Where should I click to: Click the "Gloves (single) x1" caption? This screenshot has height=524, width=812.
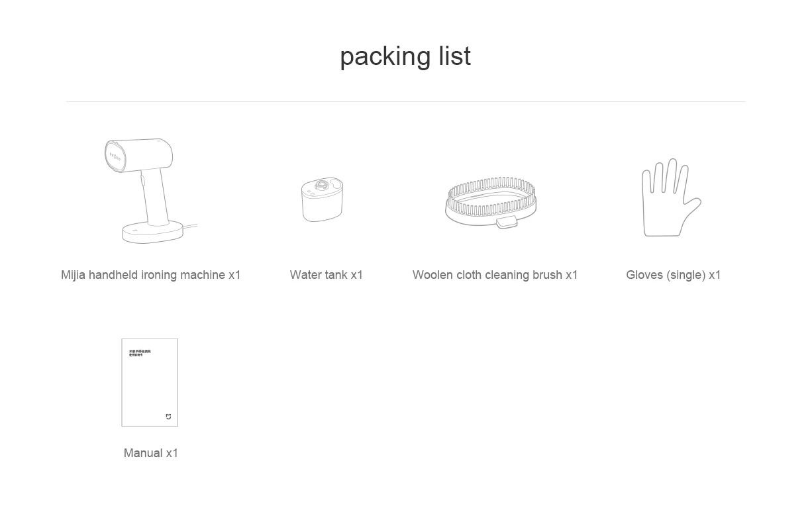click(674, 275)
